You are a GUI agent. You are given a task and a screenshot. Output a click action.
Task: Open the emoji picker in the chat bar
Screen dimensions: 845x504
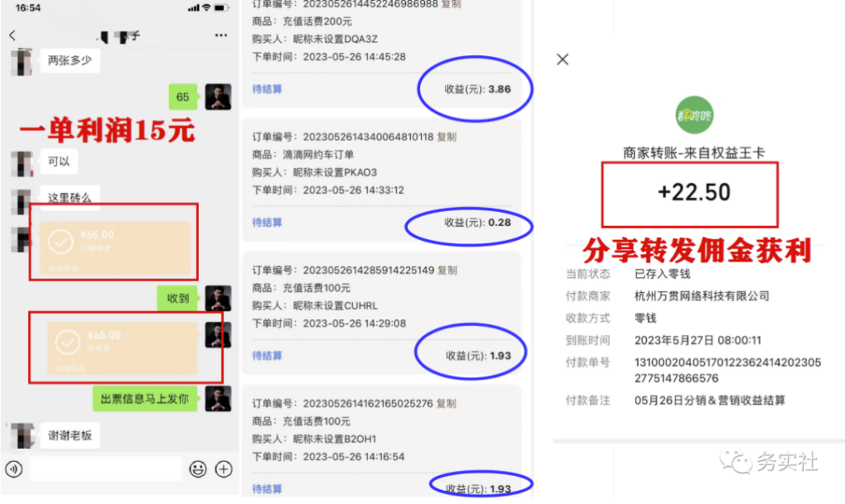point(198,469)
